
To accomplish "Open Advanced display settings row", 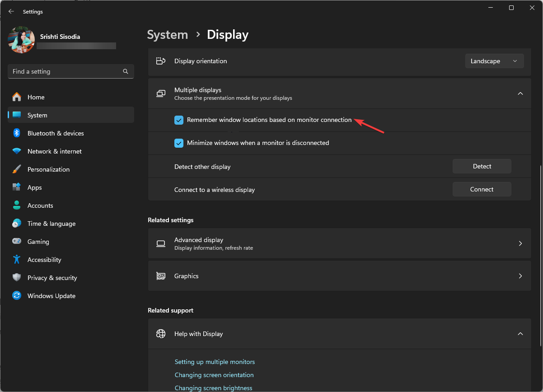I will pyautogui.click(x=339, y=243).
